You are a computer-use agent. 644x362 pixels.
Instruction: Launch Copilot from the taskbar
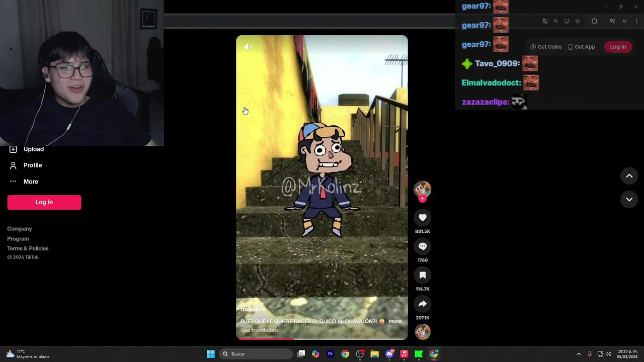click(x=315, y=354)
